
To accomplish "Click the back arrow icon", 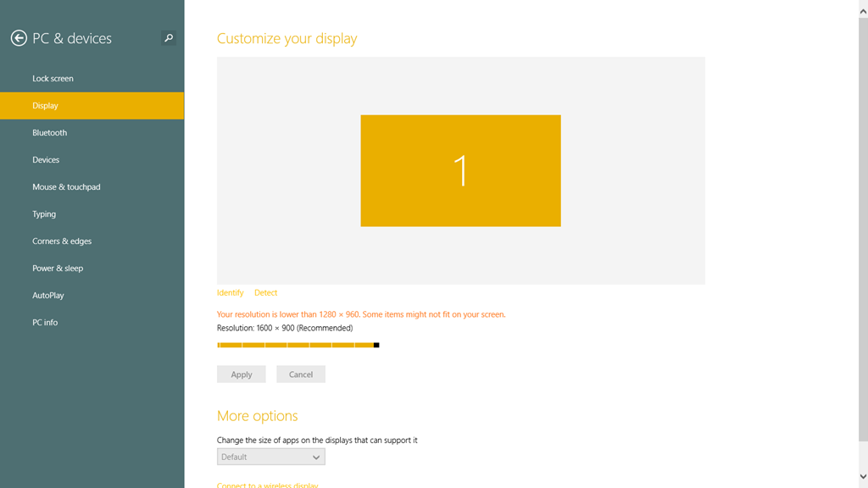I will click(x=19, y=38).
